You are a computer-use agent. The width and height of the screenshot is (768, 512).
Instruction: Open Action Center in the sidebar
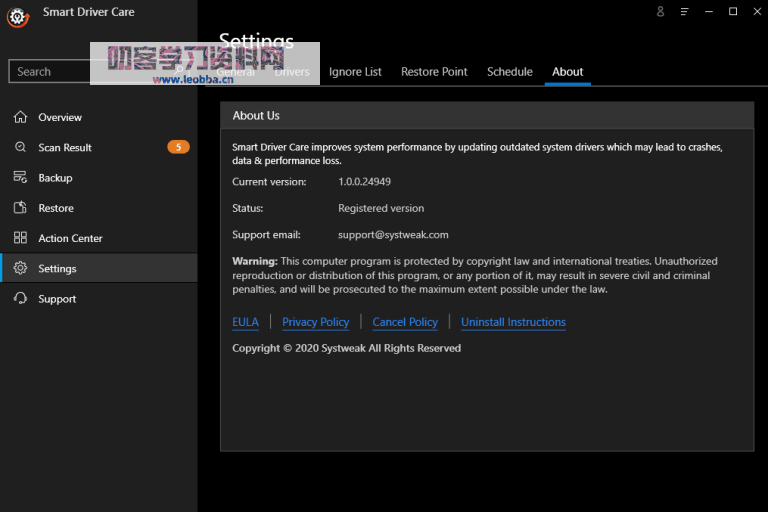pos(98,238)
